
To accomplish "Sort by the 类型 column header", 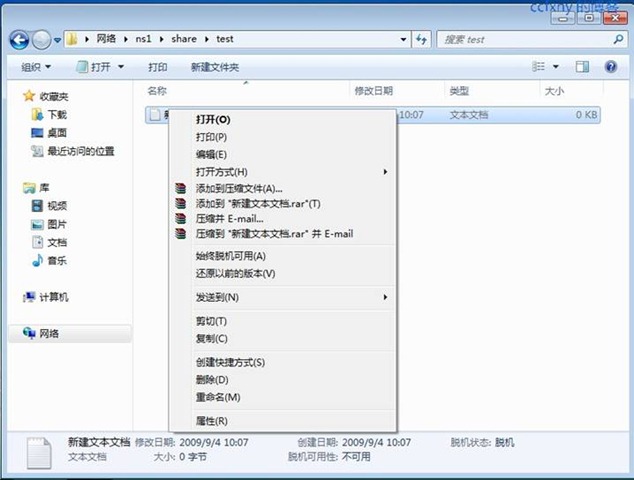I will pos(459,91).
